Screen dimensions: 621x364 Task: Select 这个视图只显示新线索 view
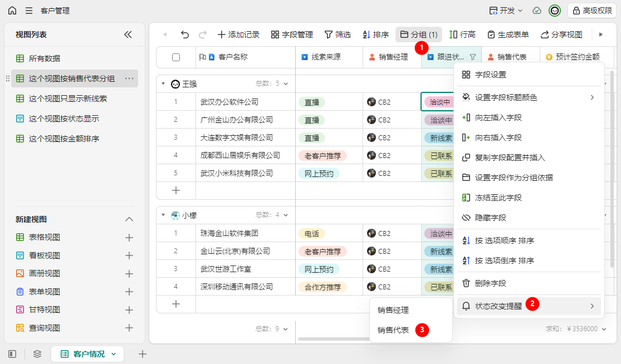click(75, 99)
